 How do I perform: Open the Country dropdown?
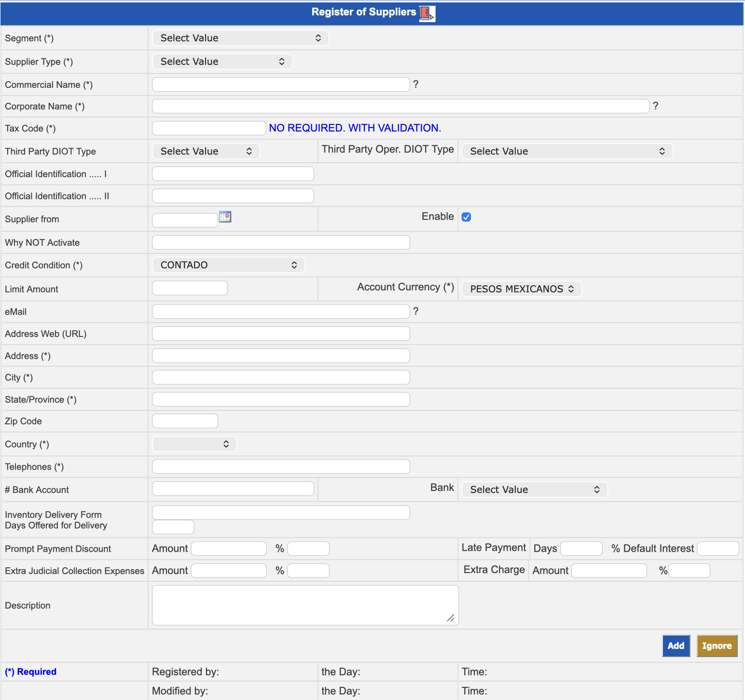click(194, 444)
